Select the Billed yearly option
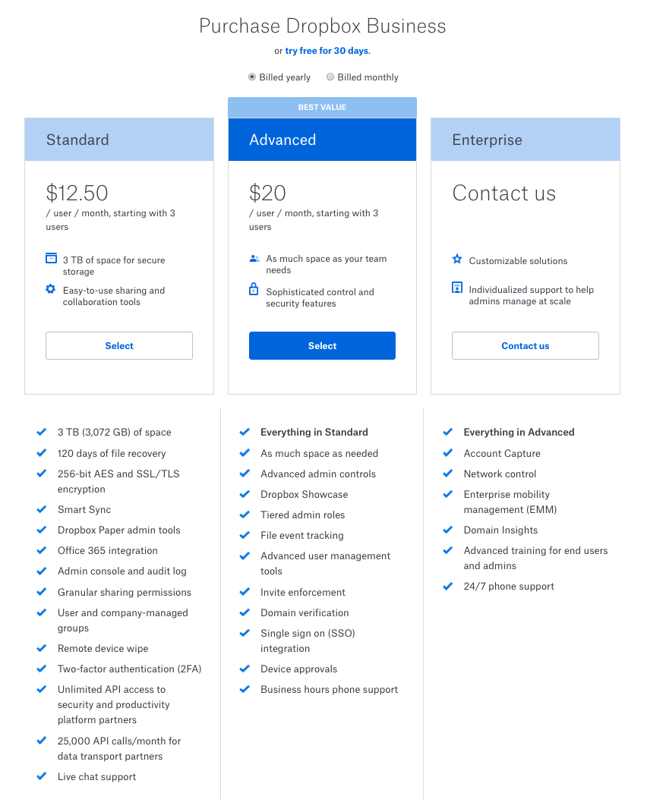 [251, 77]
